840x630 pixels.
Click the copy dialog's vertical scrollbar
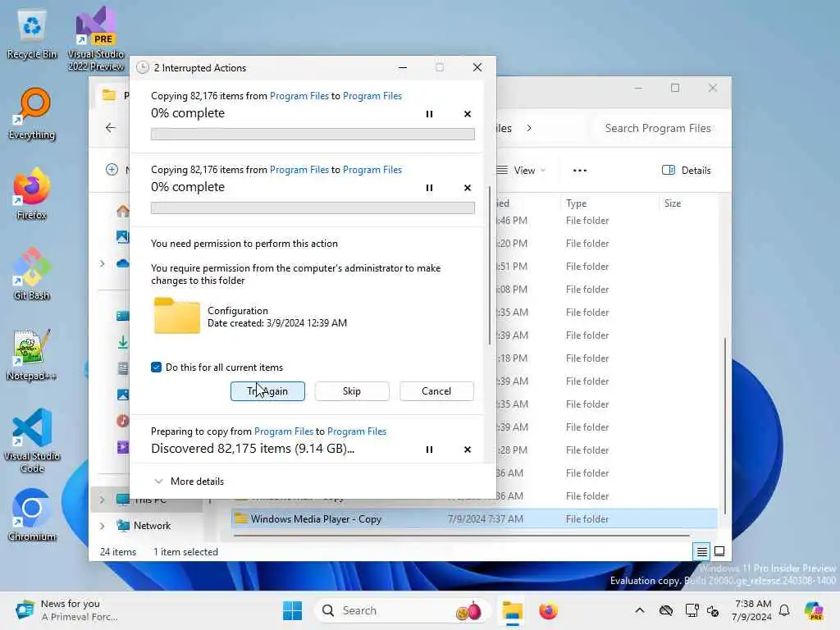489,265
